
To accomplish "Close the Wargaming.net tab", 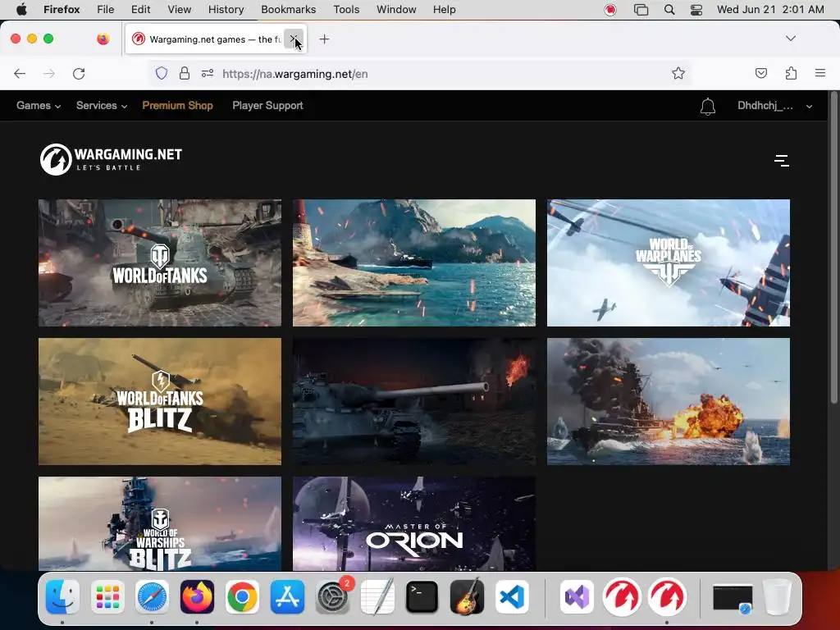I will coord(293,39).
